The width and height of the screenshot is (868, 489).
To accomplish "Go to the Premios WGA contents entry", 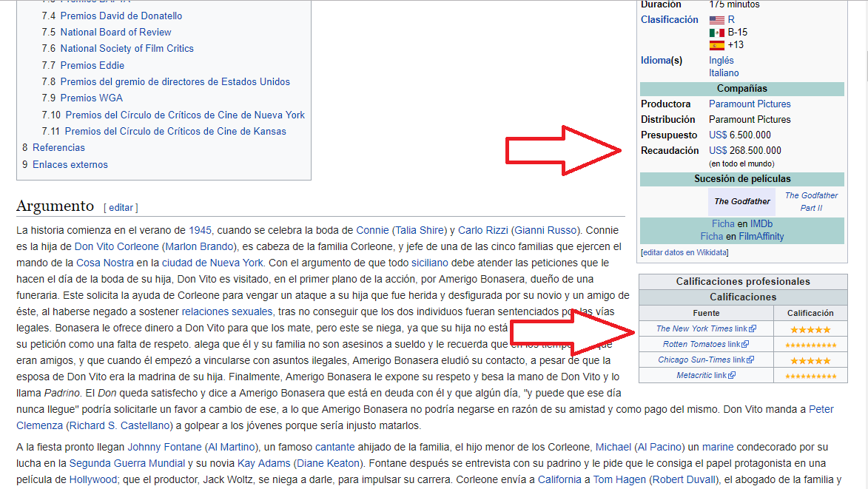I will click(x=91, y=98).
